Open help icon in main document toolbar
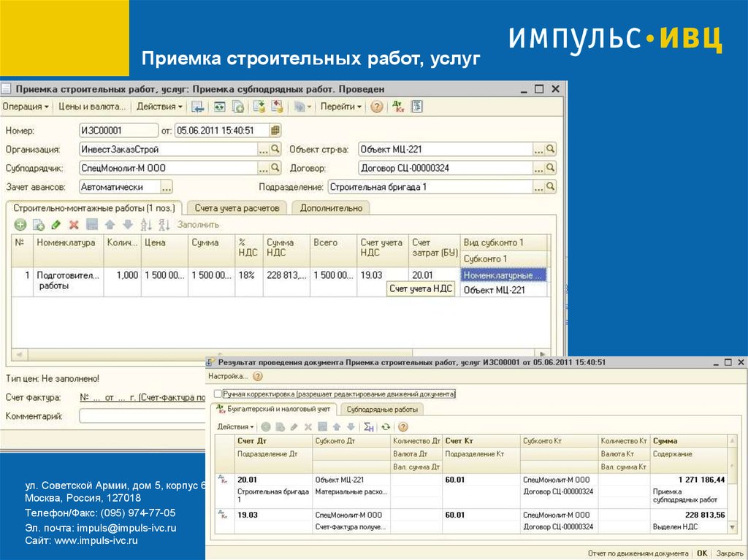Screen dimensions: 748x560 coord(376,107)
